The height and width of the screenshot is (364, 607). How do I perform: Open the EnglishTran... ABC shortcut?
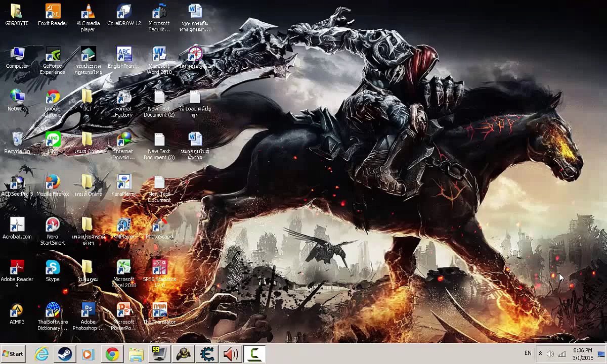pos(124,58)
